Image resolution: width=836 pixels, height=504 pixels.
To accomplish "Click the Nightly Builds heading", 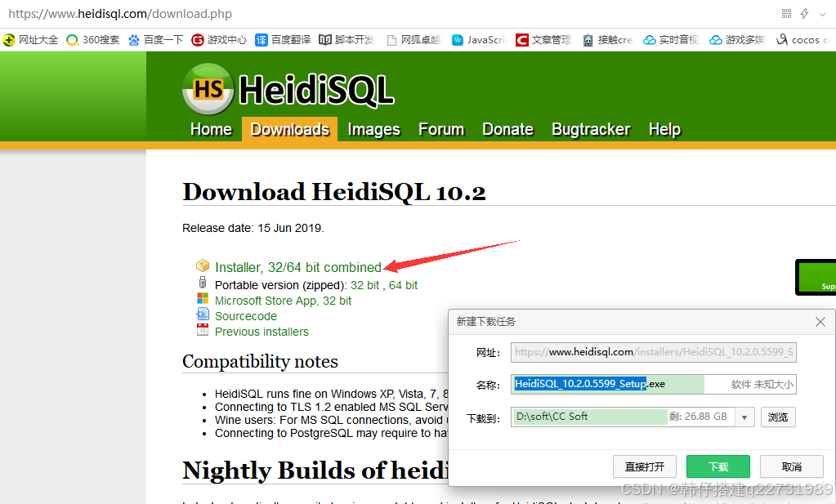I will point(315,470).
